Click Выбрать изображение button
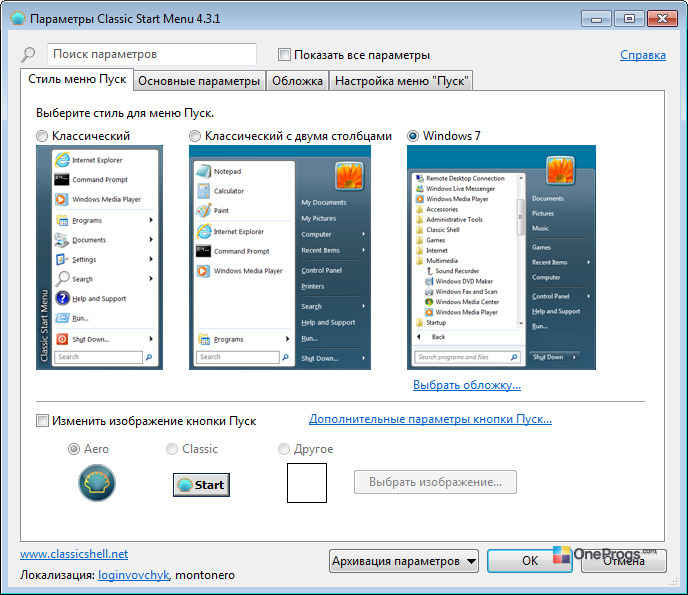This screenshot has height=595, width=688. coord(435,482)
